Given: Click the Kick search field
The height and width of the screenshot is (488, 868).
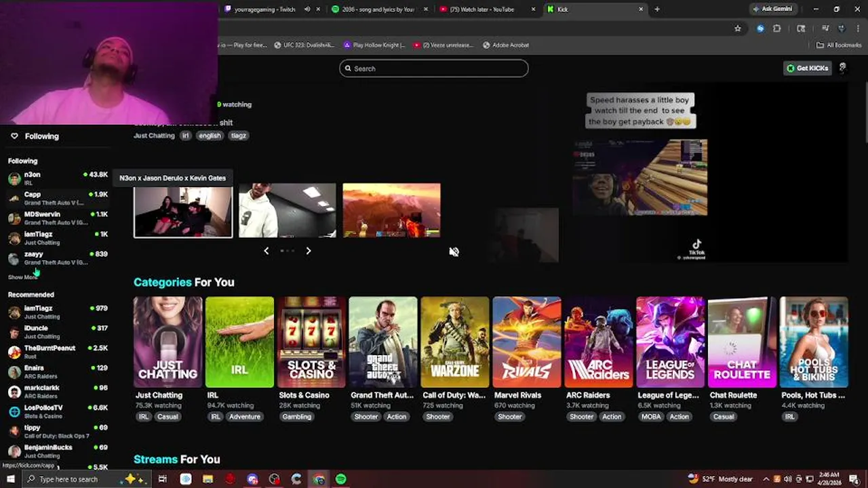Looking at the screenshot, I should click(434, 68).
